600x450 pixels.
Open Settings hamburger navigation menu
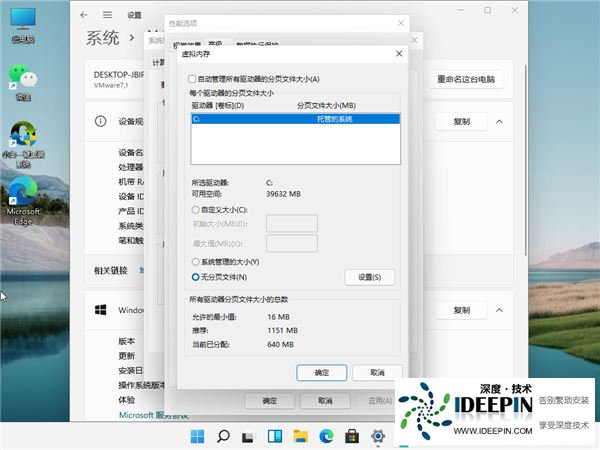click(108, 15)
